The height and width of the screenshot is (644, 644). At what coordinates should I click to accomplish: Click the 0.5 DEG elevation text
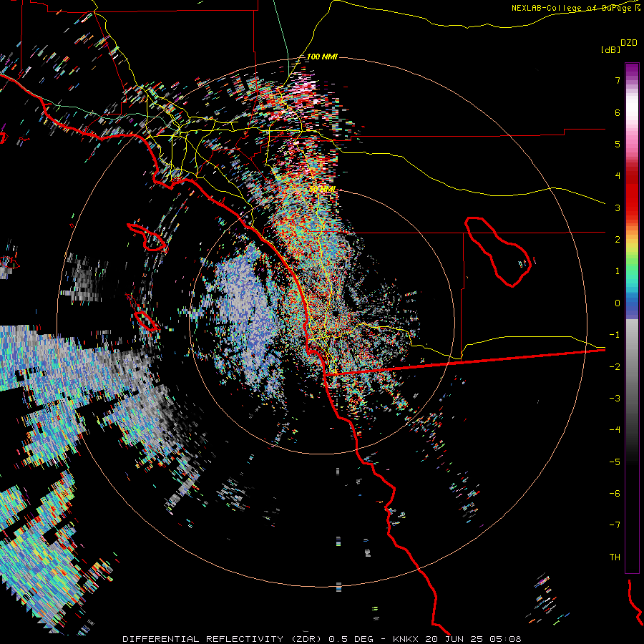(351, 639)
